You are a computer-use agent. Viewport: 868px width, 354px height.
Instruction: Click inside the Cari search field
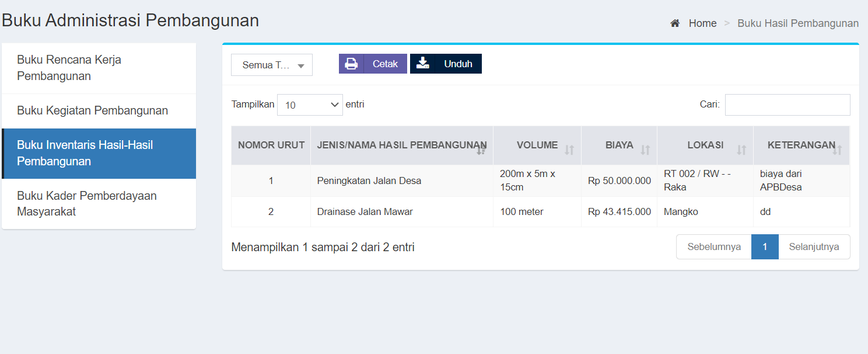coord(787,105)
